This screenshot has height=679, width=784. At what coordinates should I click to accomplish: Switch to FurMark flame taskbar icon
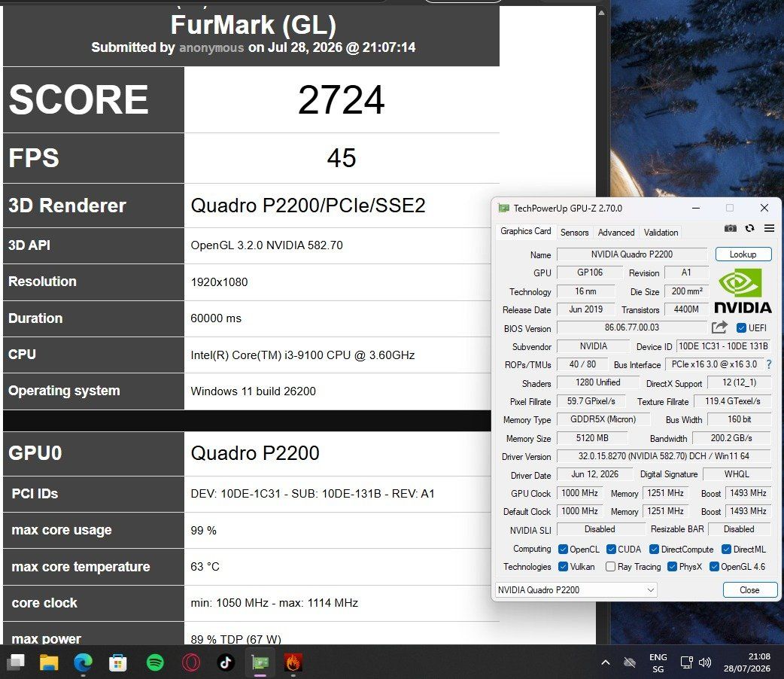tap(293, 662)
